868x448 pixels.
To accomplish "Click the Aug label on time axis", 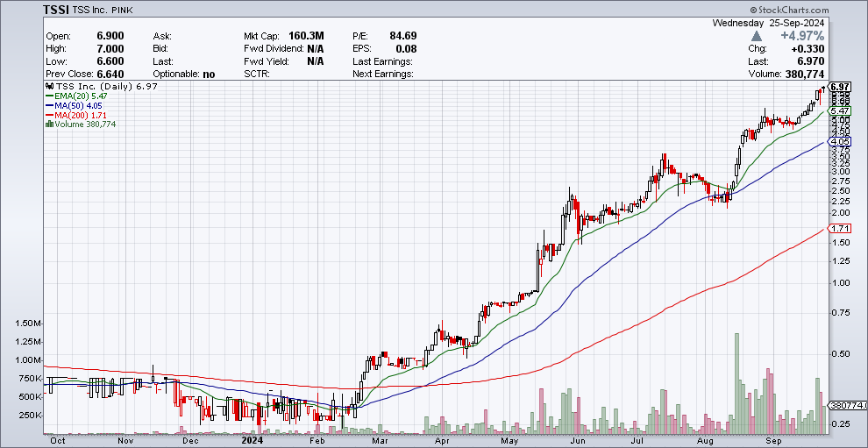I will tap(705, 441).
